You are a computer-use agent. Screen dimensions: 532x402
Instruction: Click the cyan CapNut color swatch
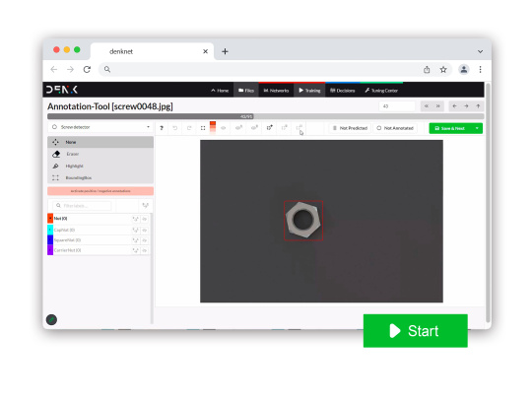50,230
